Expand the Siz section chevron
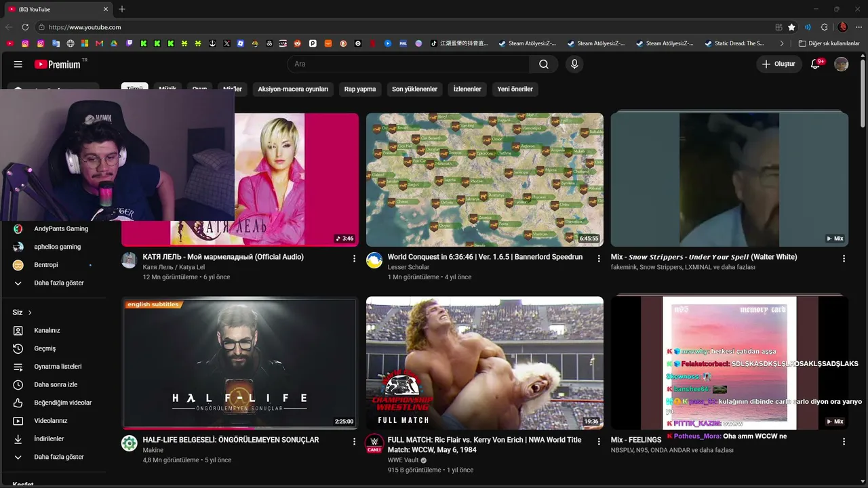This screenshot has height=488, width=868. 30,312
